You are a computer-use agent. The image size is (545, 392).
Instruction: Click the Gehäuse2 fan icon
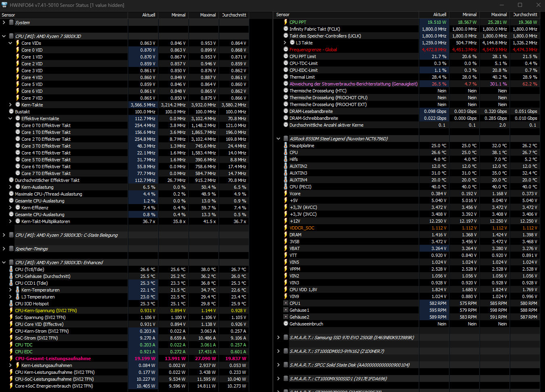(286, 317)
